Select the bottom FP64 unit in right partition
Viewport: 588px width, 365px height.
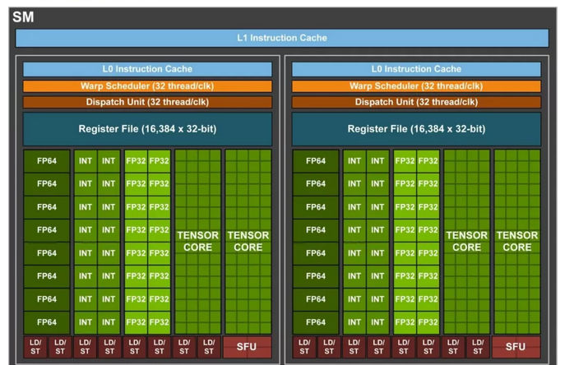[316, 322]
